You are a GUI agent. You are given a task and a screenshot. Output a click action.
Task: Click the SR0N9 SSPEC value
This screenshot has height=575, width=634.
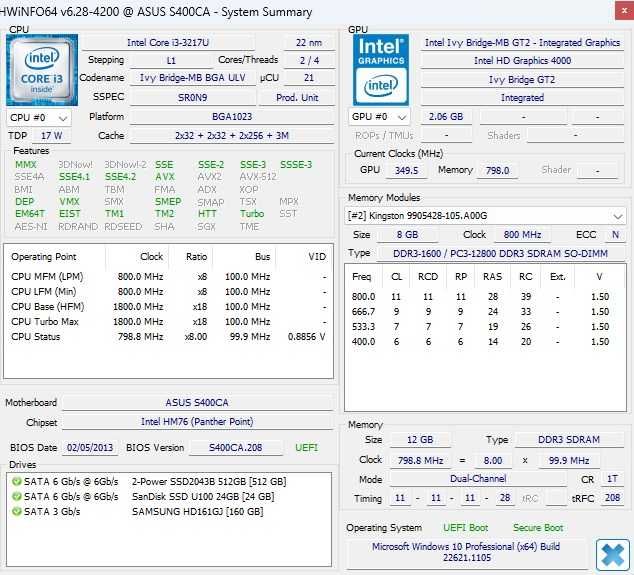click(x=193, y=97)
